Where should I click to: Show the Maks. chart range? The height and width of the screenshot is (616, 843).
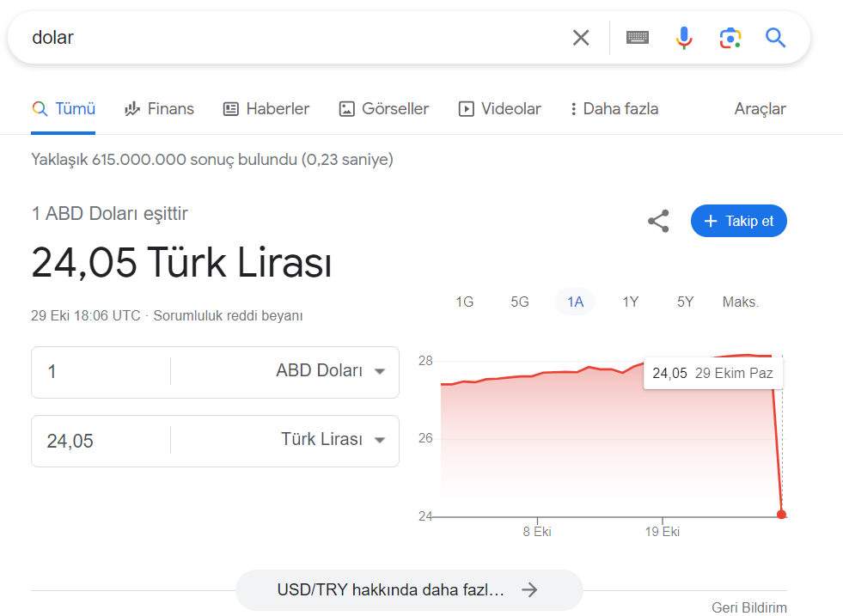point(740,302)
